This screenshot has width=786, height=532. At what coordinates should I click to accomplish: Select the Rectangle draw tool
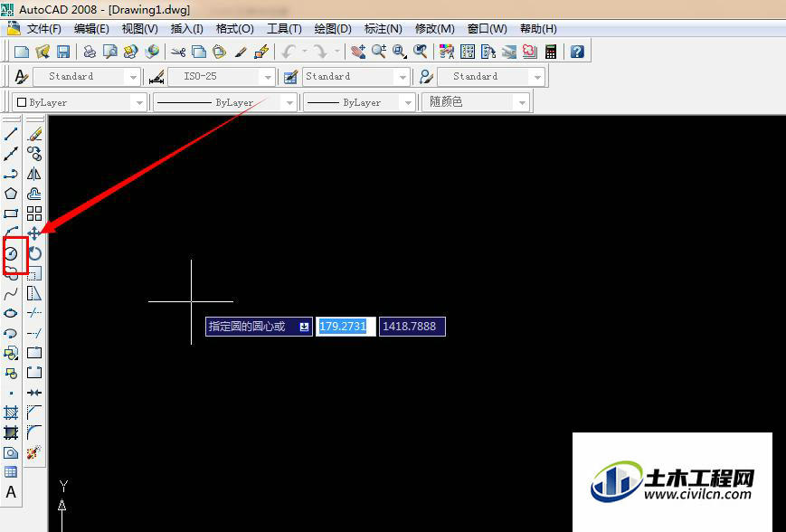pos(11,214)
